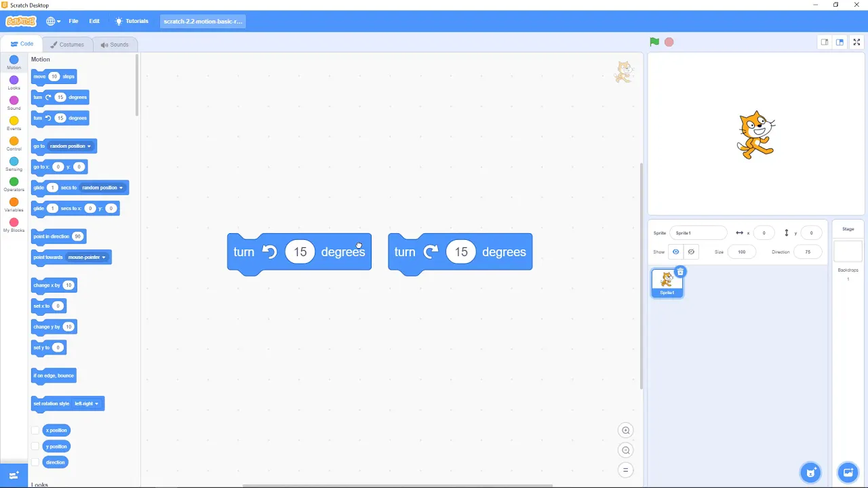Screen dimensions: 868x488
Task: Reset workspace zoom
Action: [x=626, y=470]
